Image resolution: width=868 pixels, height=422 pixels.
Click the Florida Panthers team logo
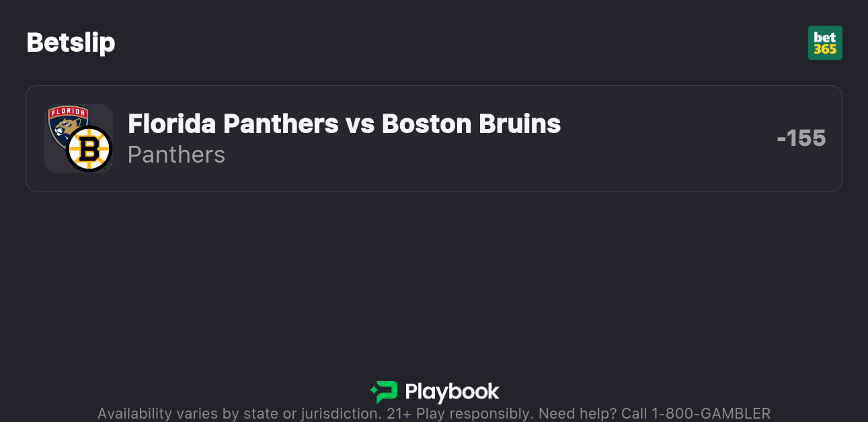coord(66,122)
